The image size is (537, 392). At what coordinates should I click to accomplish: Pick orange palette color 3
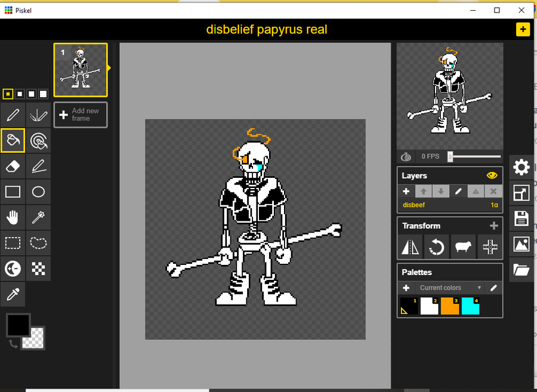click(450, 305)
